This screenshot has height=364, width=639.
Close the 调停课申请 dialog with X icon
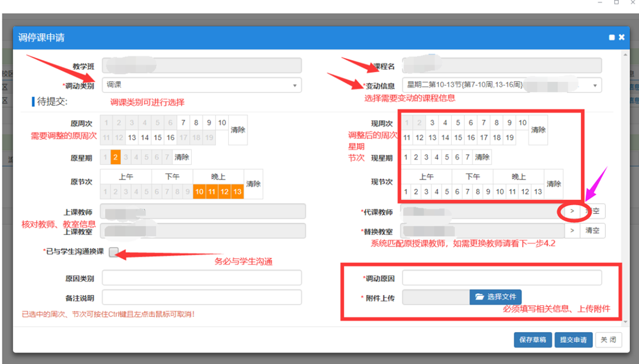(621, 38)
